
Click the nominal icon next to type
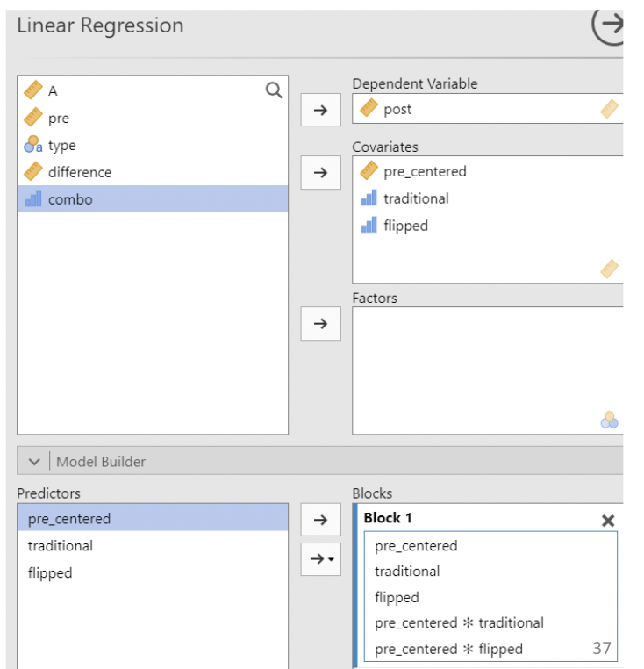[x=33, y=145]
